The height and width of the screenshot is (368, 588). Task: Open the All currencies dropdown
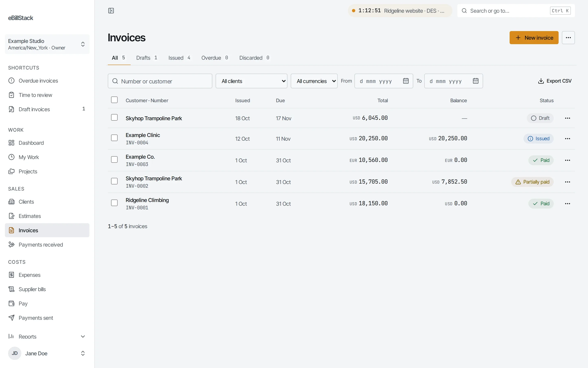coord(314,81)
